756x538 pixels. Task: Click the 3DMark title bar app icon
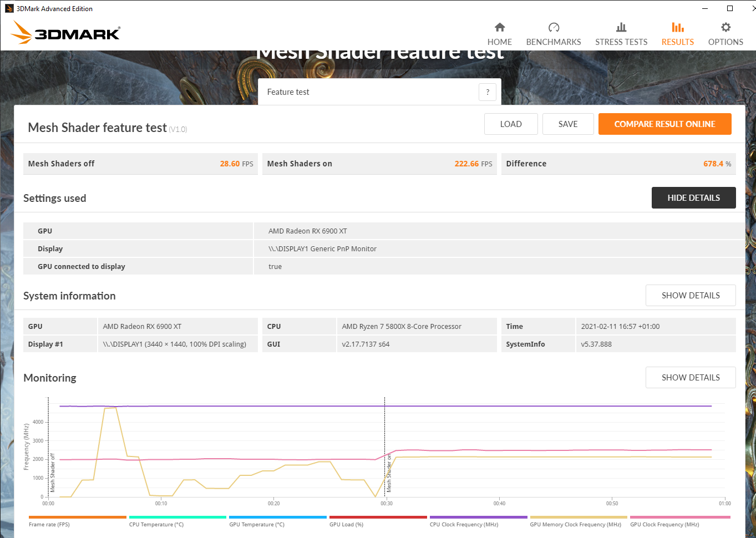[x=9, y=8]
